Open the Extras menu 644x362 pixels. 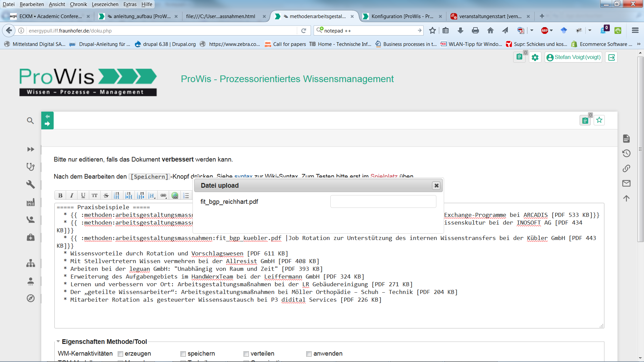(x=130, y=4)
